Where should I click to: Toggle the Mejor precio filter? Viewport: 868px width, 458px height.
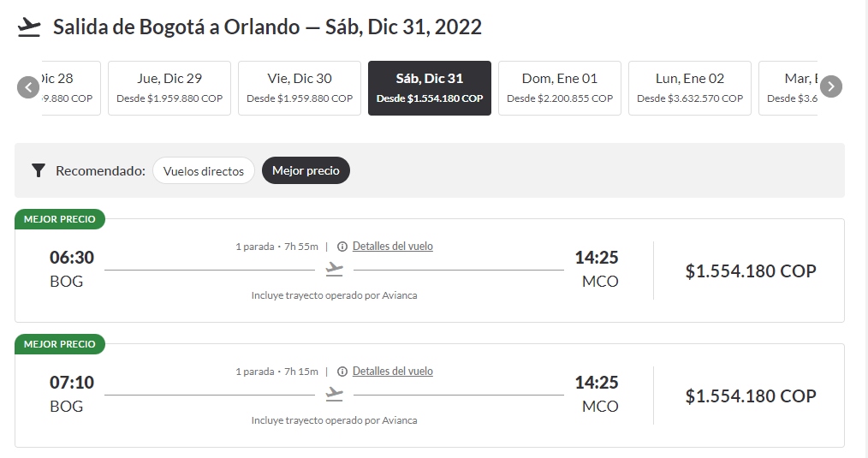tap(306, 170)
